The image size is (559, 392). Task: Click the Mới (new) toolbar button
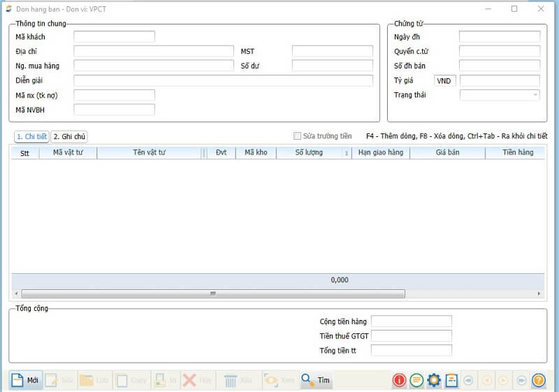tap(26, 380)
